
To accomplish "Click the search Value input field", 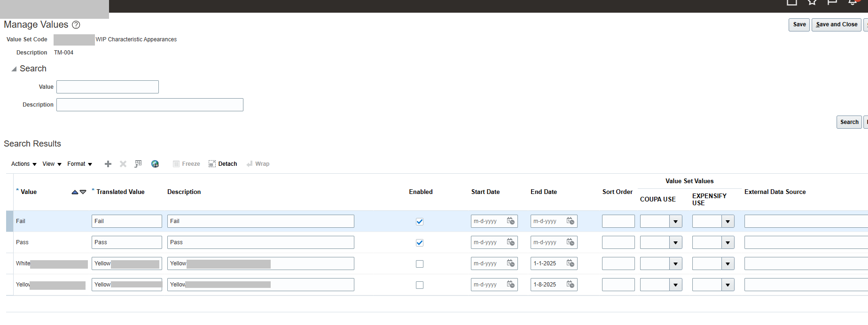I will 108,87.
